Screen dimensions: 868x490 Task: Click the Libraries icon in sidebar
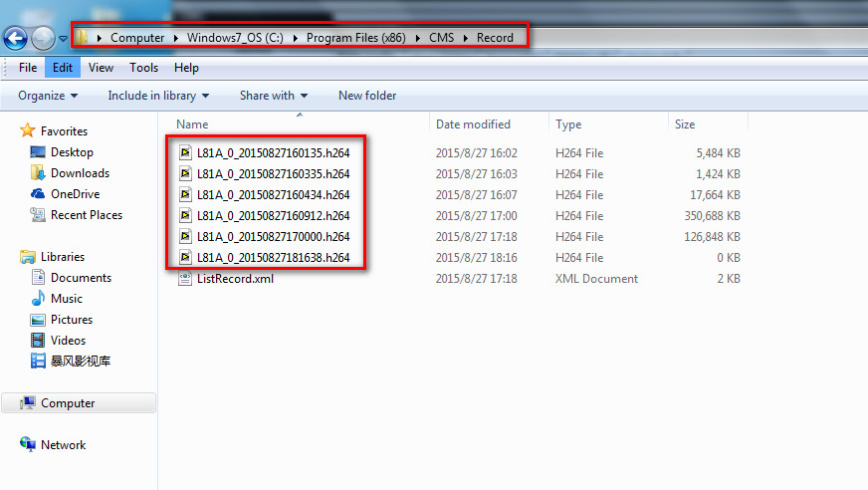coord(27,257)
